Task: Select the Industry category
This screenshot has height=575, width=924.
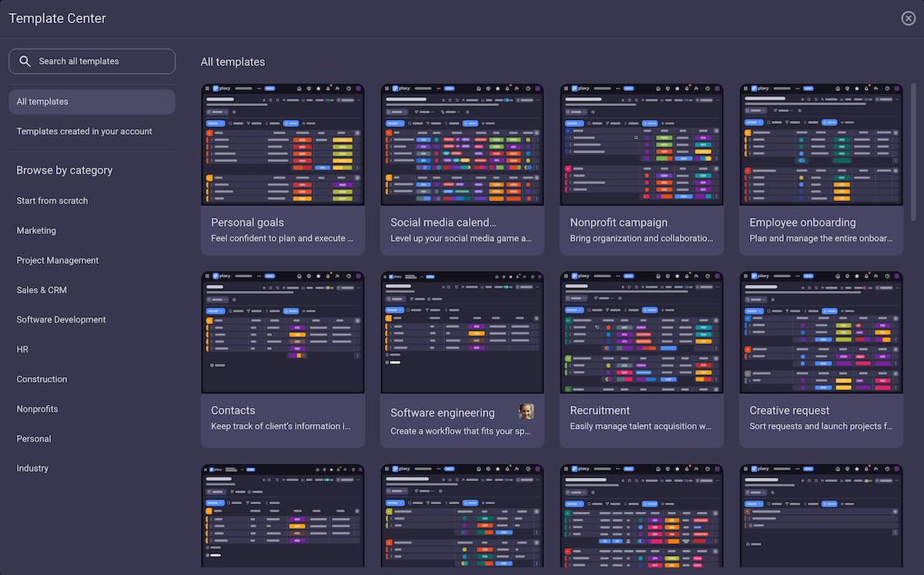Action: (x=32, y=469)
